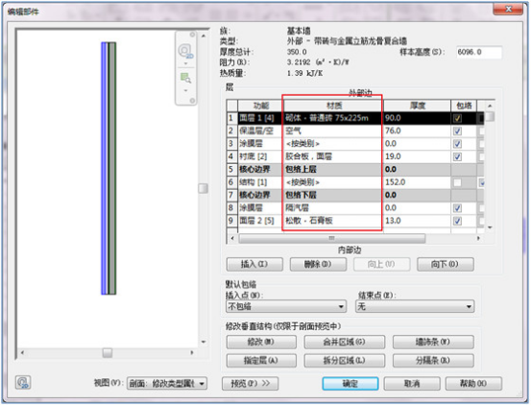Click the 取消 button
The image size is (532, 405).
click(x=412, y=383)
